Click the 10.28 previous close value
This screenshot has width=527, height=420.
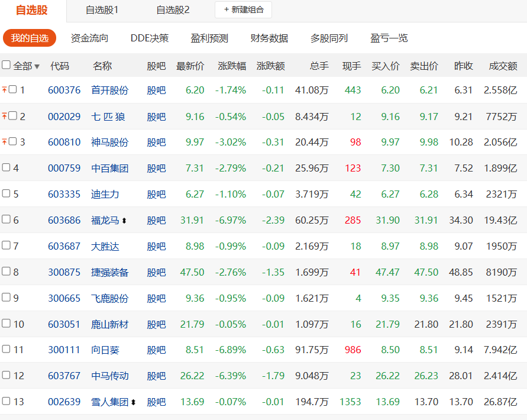pyautogui.click(x=461, y=142)
